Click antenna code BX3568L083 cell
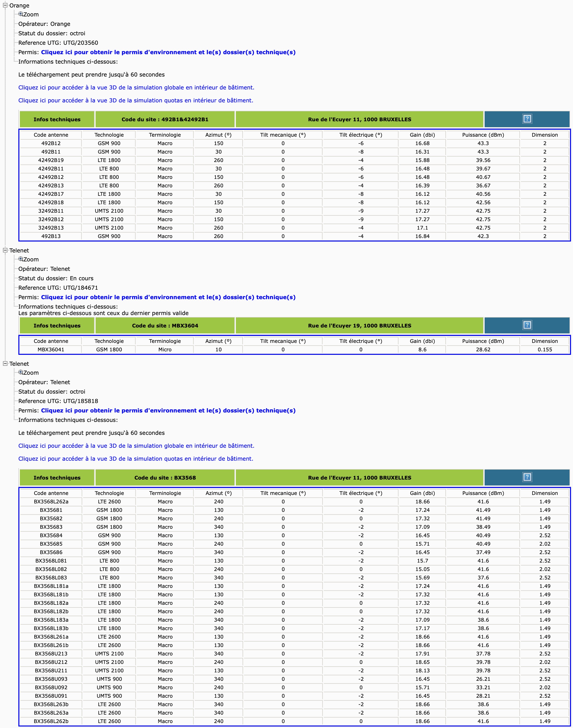This screenshot has height=728, width=573. click(x=51, y=578)
